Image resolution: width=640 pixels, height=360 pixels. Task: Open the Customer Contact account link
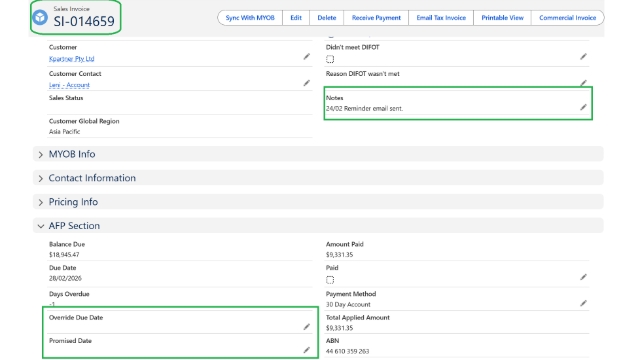coord(69,85)
